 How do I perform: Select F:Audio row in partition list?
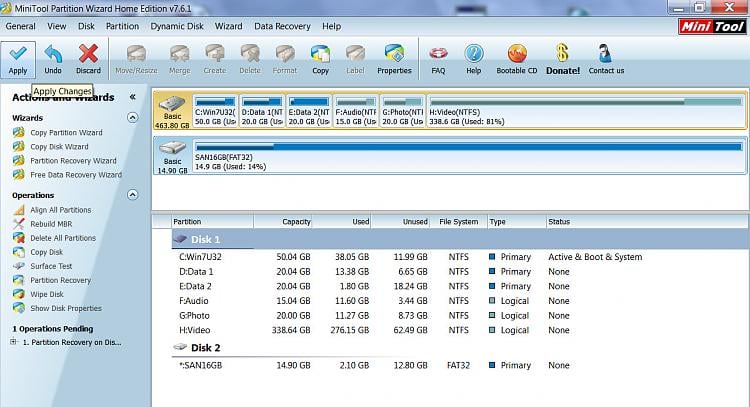(x=460, y=301)
